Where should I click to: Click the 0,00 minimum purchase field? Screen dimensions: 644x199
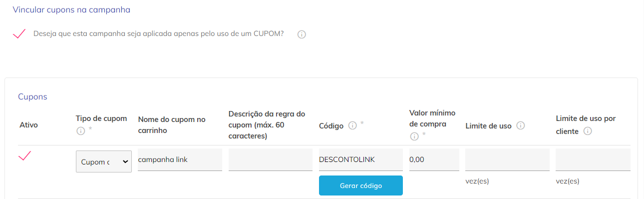tap(434, 159)
